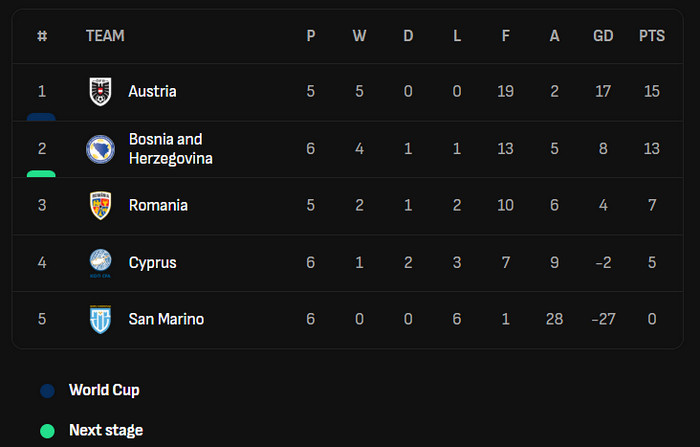Click the GD column header

click(603, 36)
